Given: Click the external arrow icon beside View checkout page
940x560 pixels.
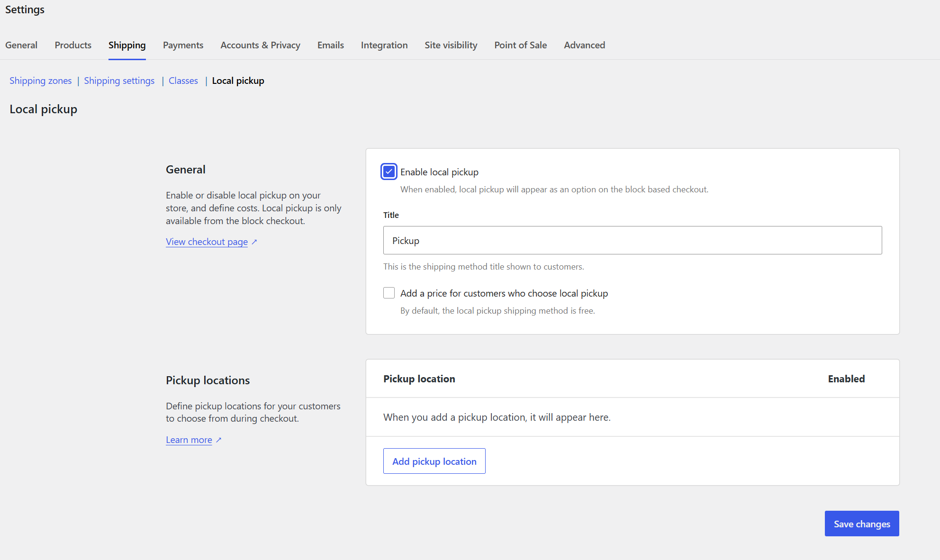Looking at the screenshot, I should 254,242.
